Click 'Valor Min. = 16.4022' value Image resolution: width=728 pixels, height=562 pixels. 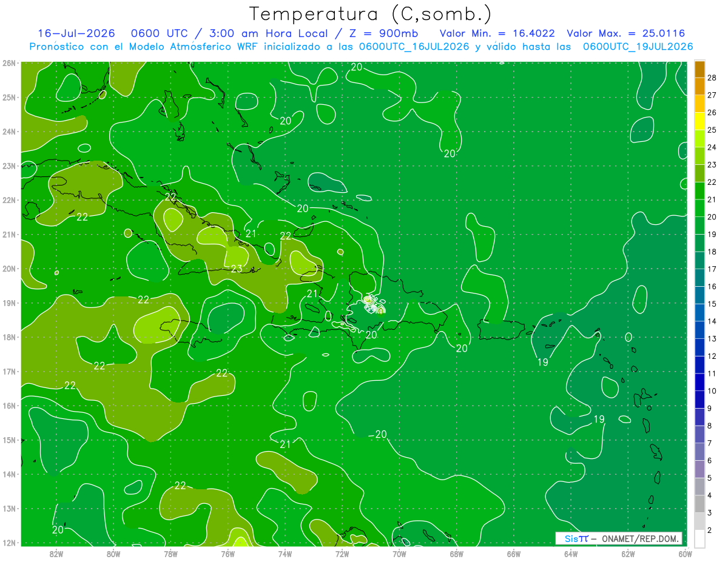coord(497,34)
